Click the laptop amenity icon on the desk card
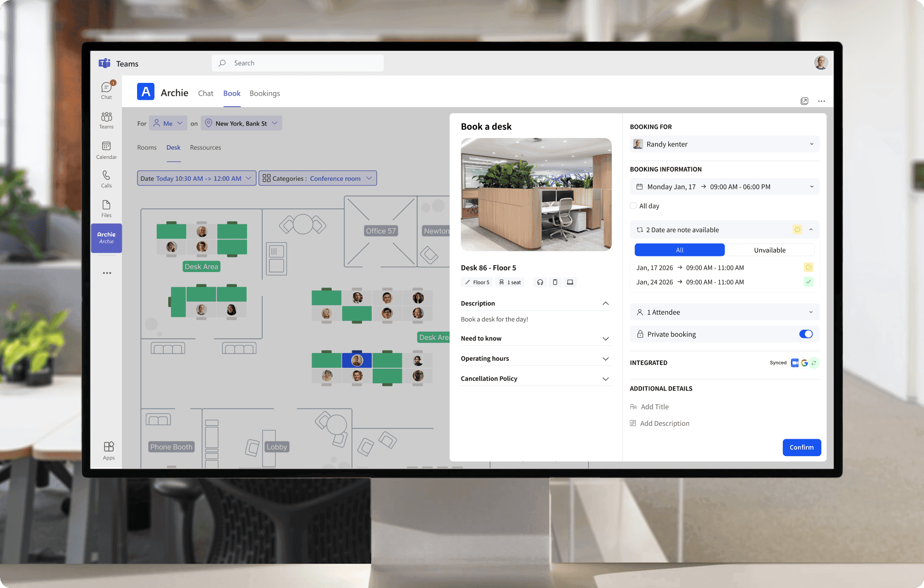The image size is (924, 588). click(x=570, y=282)
